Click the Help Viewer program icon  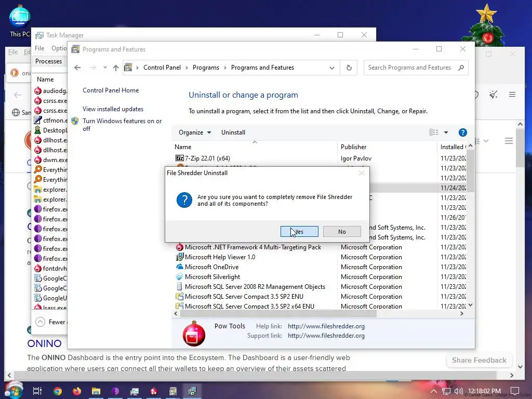pos(179,257)
